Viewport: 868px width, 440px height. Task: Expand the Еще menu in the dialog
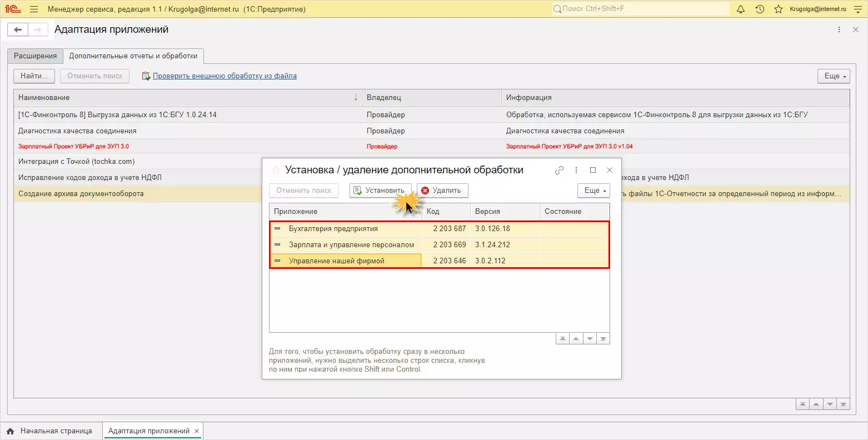593,191
